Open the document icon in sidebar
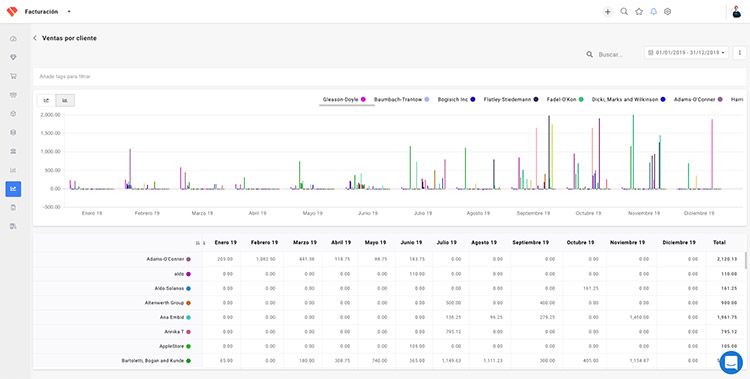 point(13,208)
